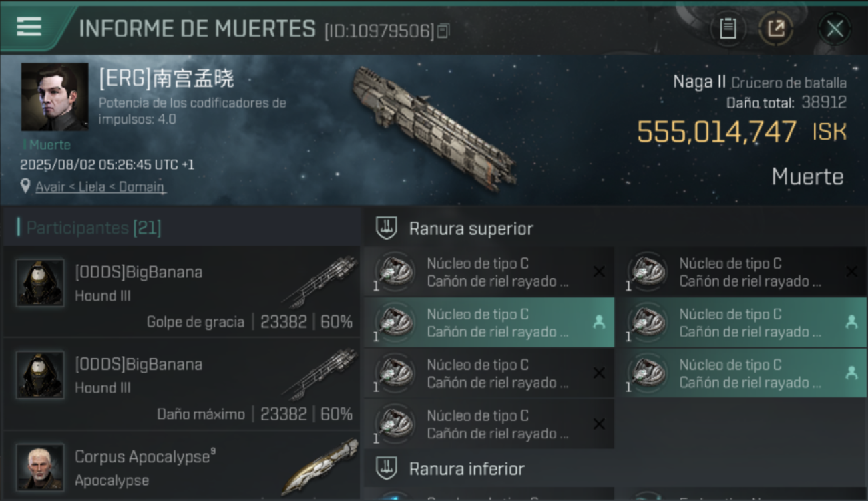Screen dimensions: 868x501
Task: Open BigBanana Daño máximo entry
Action: point(182,384)
